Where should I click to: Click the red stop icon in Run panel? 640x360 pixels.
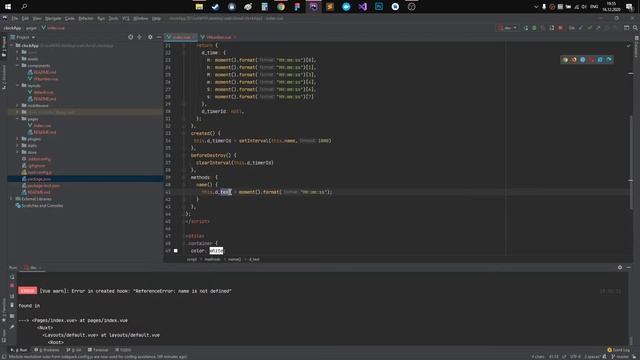tap(12, 286)
